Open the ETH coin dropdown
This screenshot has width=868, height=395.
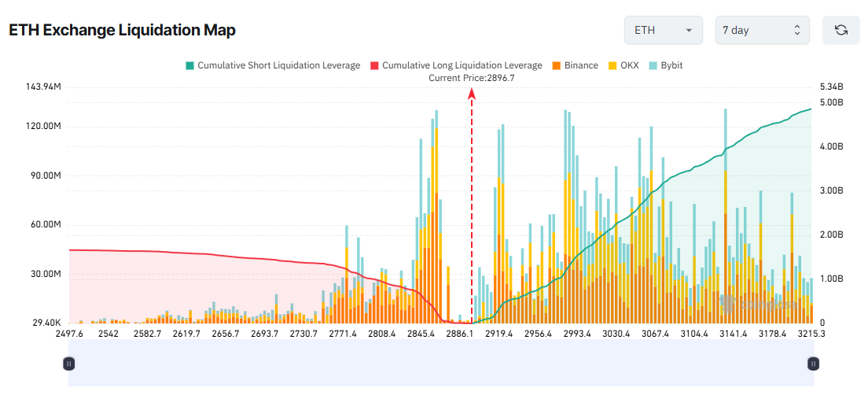[663, 30]
